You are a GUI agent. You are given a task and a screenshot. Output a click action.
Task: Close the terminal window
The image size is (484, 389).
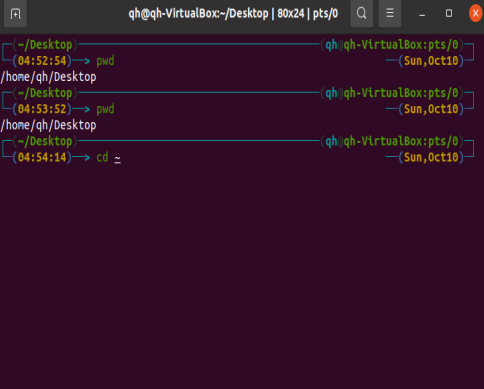pyautogui.click(x=475, y=14)
